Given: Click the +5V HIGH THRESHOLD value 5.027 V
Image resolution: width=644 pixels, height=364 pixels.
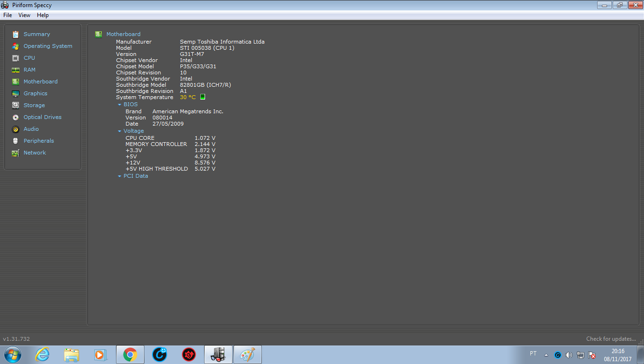Looking at the screenshot, I should tap(205, 169).
